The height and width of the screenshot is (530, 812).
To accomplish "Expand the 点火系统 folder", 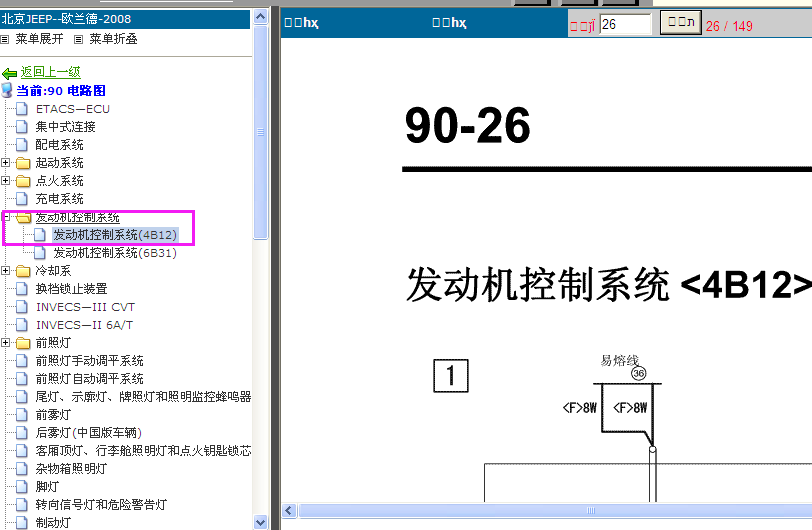I will [x=5, y=181].
